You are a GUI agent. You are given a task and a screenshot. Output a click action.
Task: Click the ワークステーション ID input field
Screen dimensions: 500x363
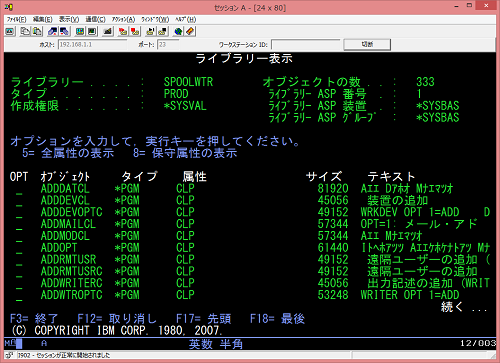[x=306, y=44]
